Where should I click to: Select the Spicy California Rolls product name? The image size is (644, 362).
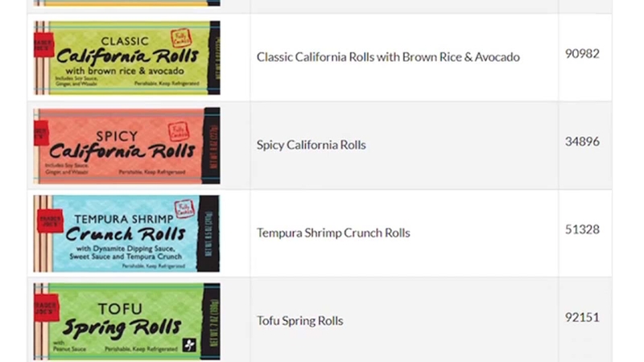(312, 145)
